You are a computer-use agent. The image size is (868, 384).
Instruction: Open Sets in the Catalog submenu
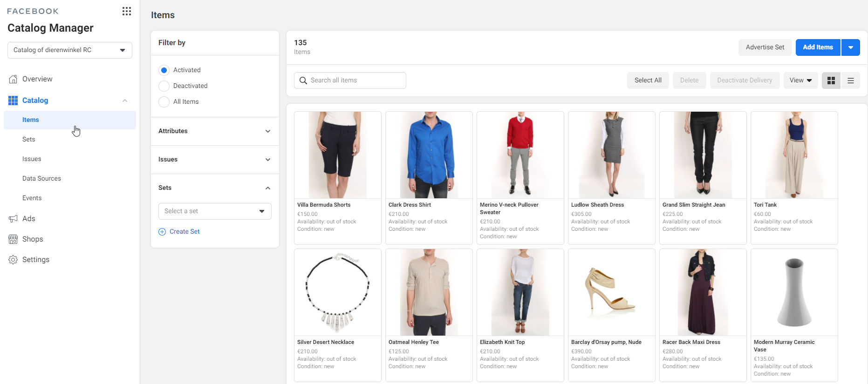click(29, 140)
